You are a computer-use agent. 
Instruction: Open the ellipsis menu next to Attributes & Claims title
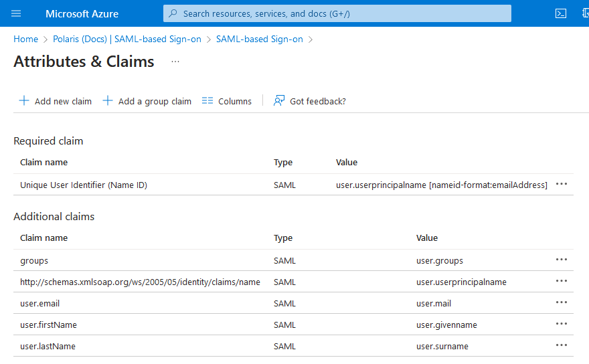175,62
